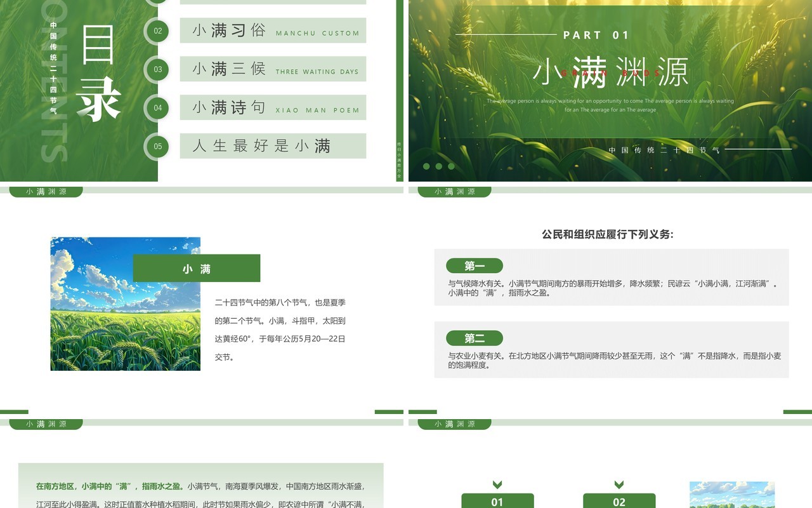Screen dimensions: 812x508
Task: Click the 03 circle beside 小满三候
Action: [x=158, y=69]
